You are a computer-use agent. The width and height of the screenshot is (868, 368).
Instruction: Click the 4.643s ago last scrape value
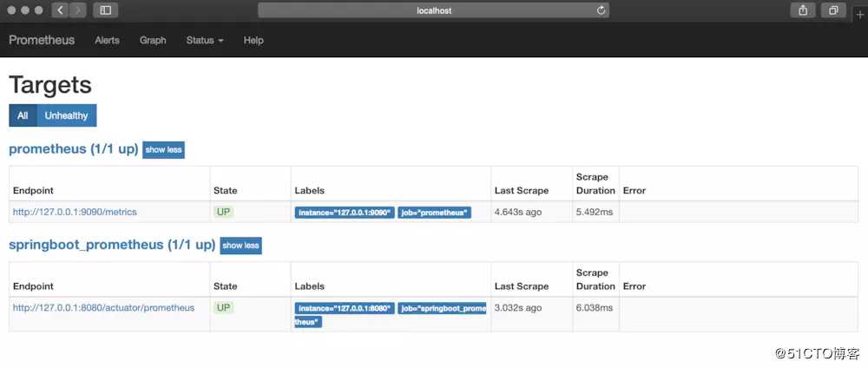[518, 212]
